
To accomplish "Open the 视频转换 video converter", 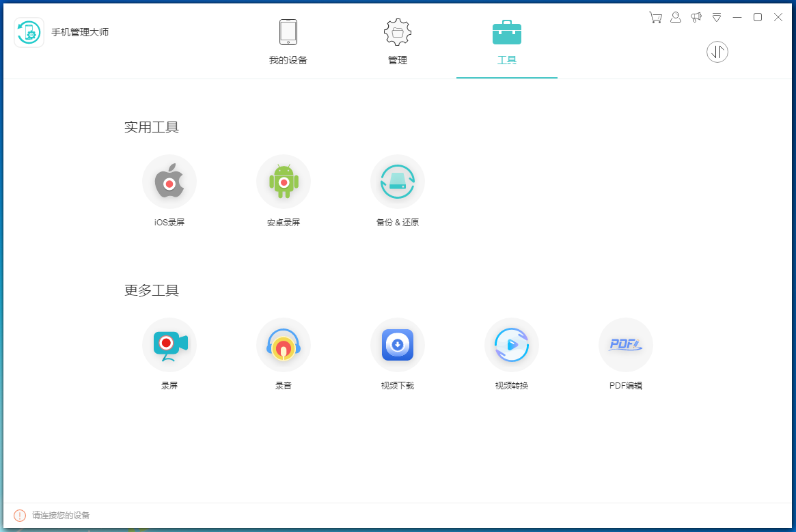I will tap(512, 345).
